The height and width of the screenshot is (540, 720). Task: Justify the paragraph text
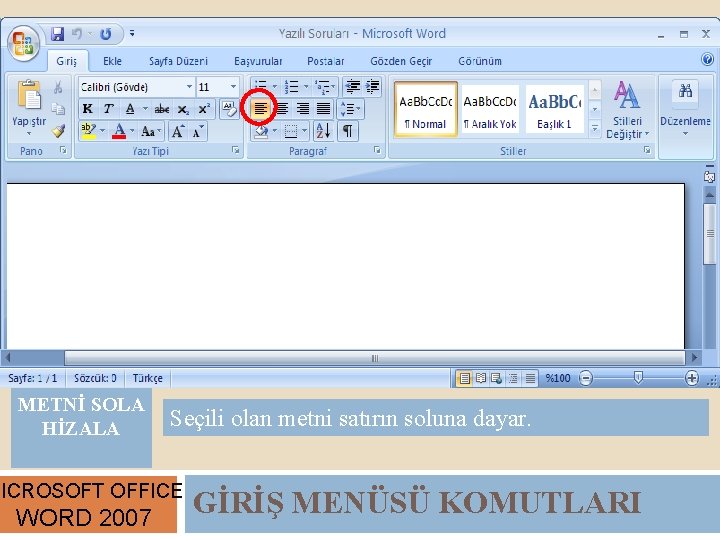324,109
